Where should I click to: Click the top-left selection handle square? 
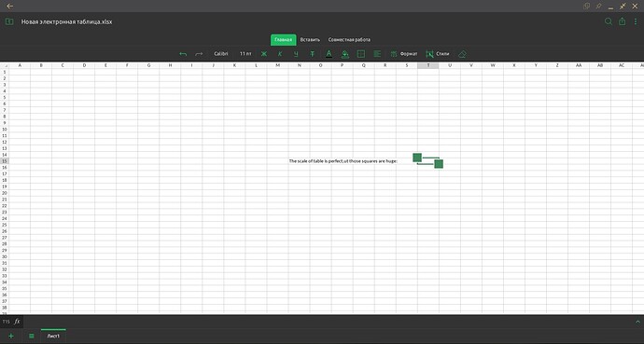(417, 158)
